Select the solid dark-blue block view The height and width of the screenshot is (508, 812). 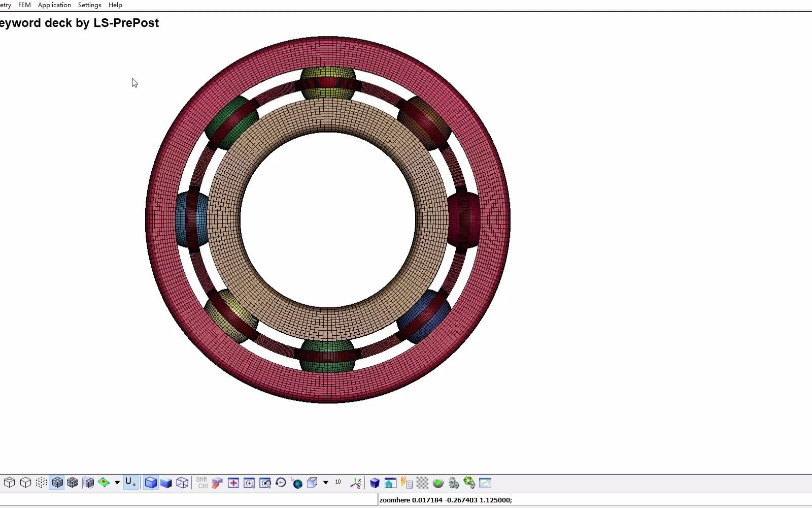[x=166, y=483]
